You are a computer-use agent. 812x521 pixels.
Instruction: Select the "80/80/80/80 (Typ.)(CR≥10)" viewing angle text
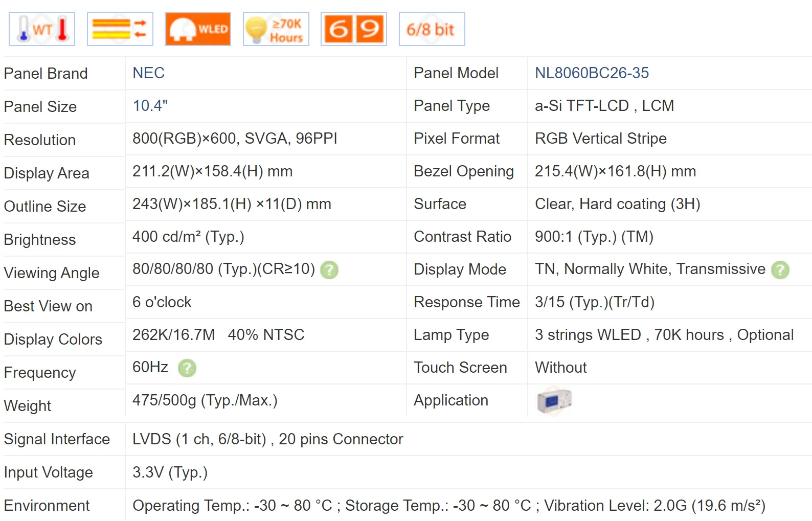(x=223, y=269)
